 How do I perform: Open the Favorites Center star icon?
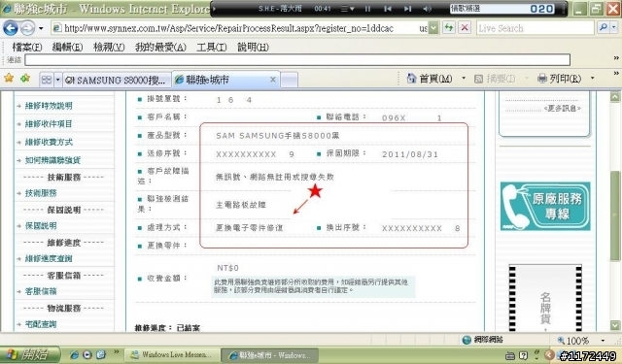click(x=9, y=79)
